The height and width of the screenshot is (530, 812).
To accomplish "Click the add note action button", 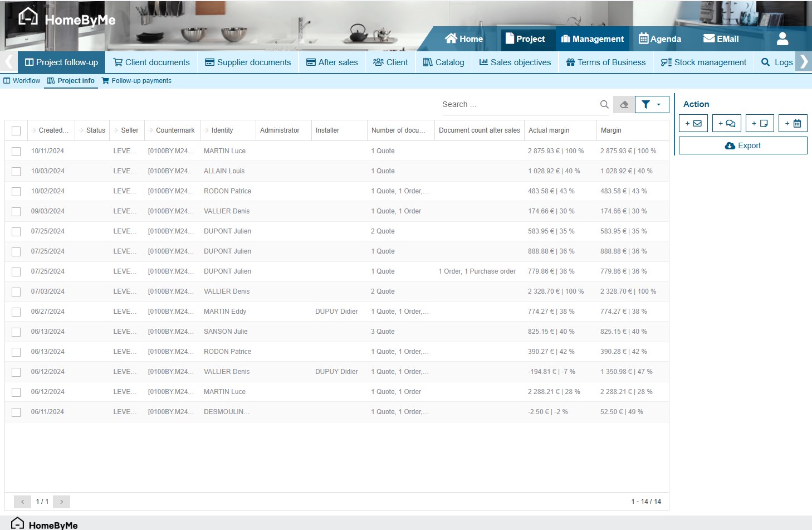I will point(760,124).
